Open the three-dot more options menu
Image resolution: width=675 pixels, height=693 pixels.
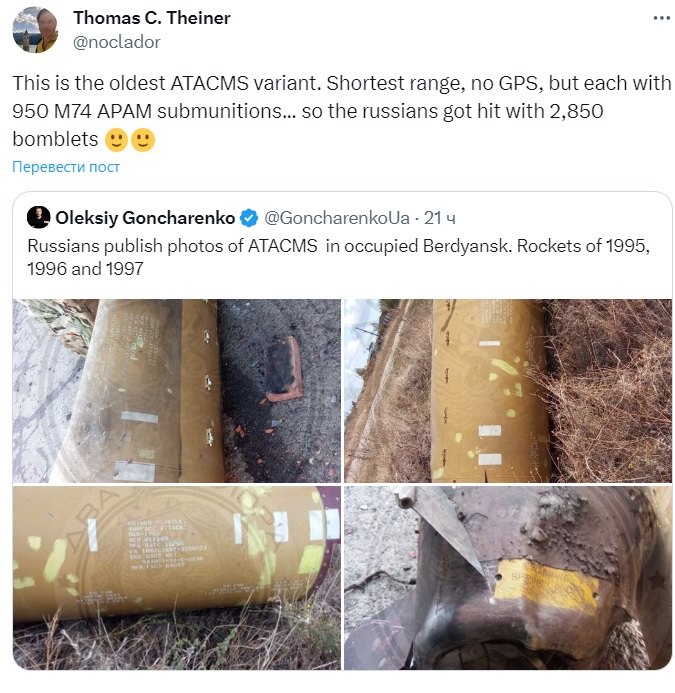(x=661, y=18)
